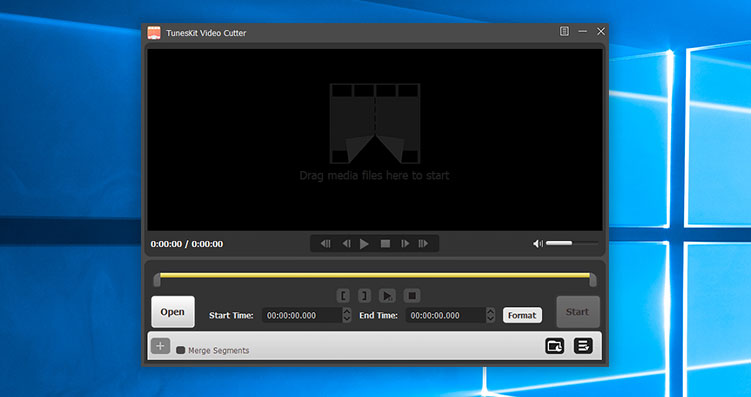Image resolution: width=751 pixels, height=397 pixels.
Task: Increase Start Time with up arrow
Action: pos(347,311)
